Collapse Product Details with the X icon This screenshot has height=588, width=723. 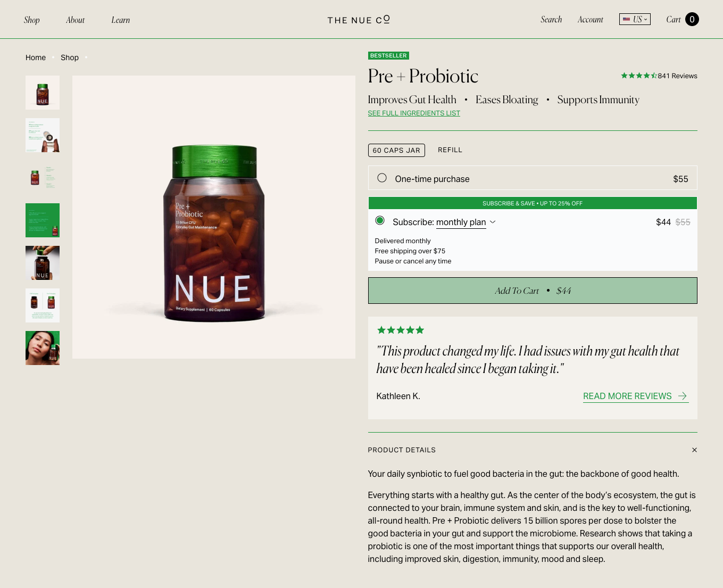[x=694, y=450]
